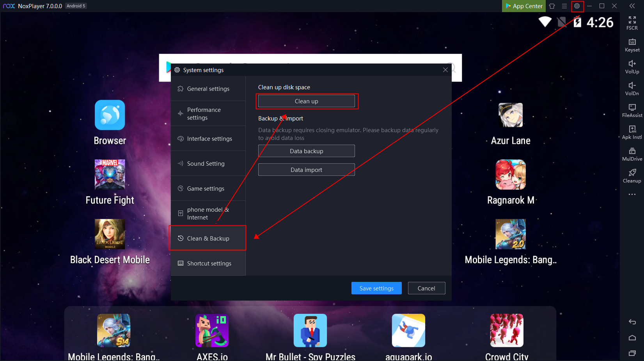644x361 pixels.
Task: Click the VolDn volume icon
Action: [632, 88]
